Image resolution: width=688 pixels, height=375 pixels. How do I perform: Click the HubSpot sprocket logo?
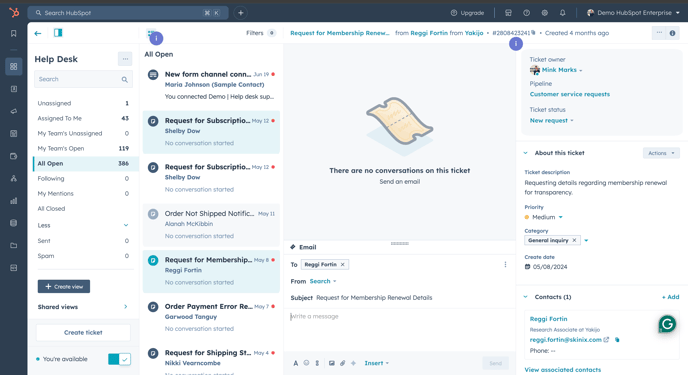(x=14, y=13)
